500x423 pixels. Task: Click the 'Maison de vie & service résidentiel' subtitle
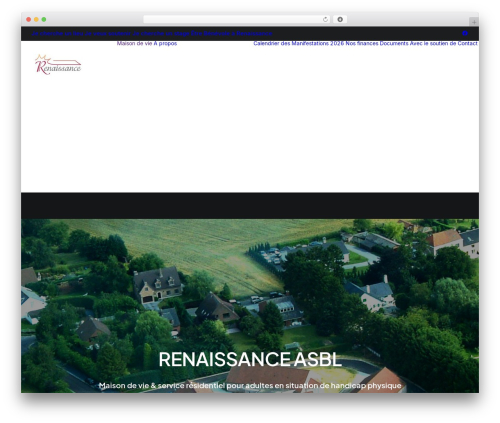click(x=250, y=386)
